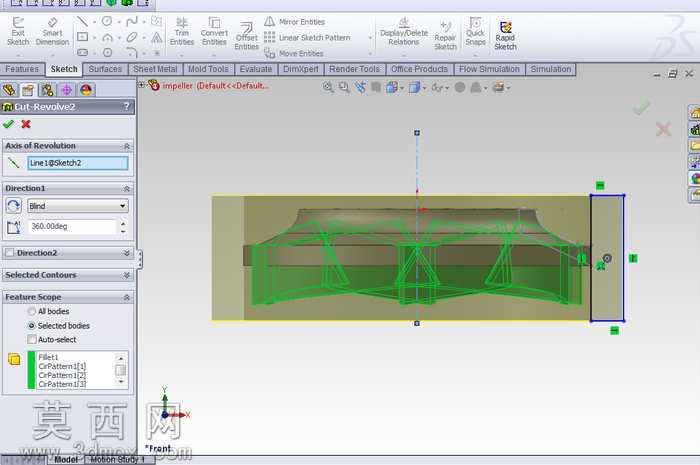Expand the Selected Contours section
The width and height of the screenshot is (700, 465).
point(127,275)
